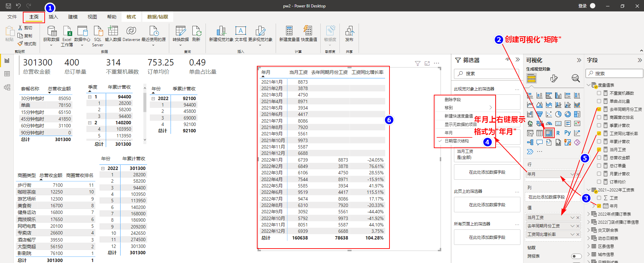Collapse the 可视化 pane chevron
Viewport: 644px width, 263px height.
pos(579,60)
